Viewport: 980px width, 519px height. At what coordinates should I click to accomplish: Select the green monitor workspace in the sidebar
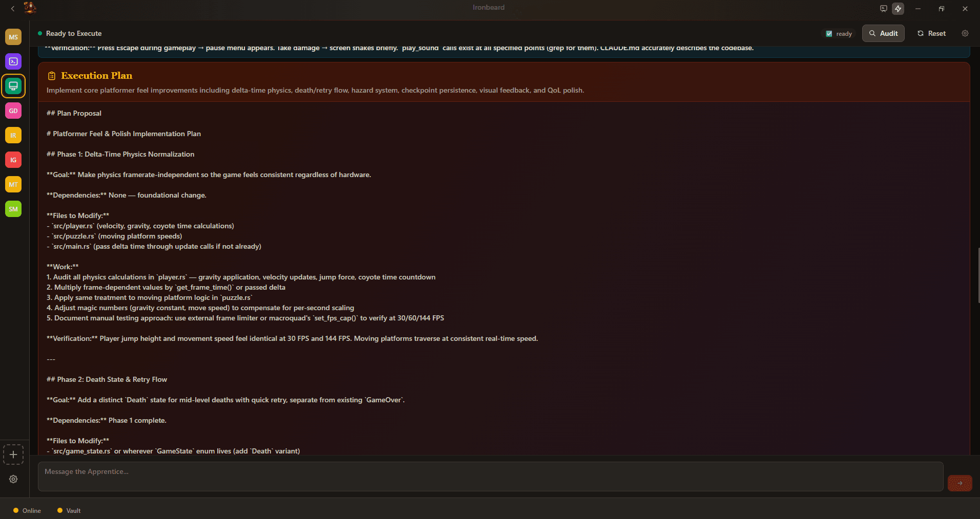[x=13, y=86]
